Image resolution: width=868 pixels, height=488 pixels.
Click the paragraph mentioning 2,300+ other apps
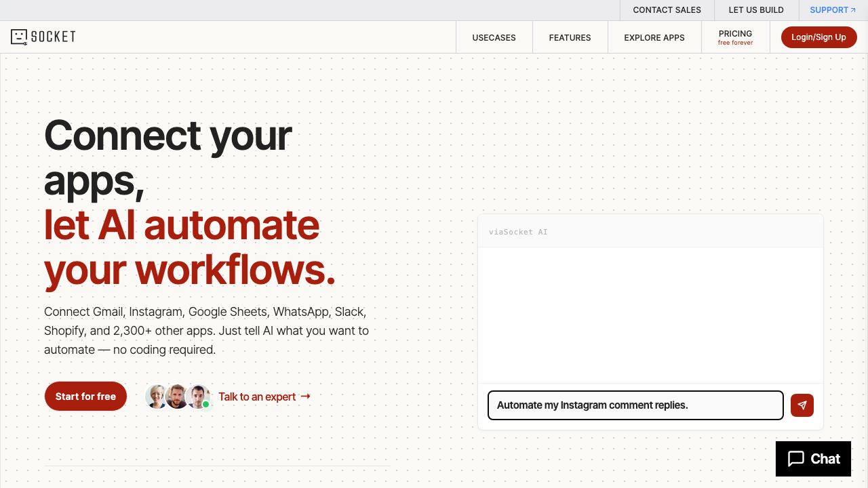coord(207,331)
